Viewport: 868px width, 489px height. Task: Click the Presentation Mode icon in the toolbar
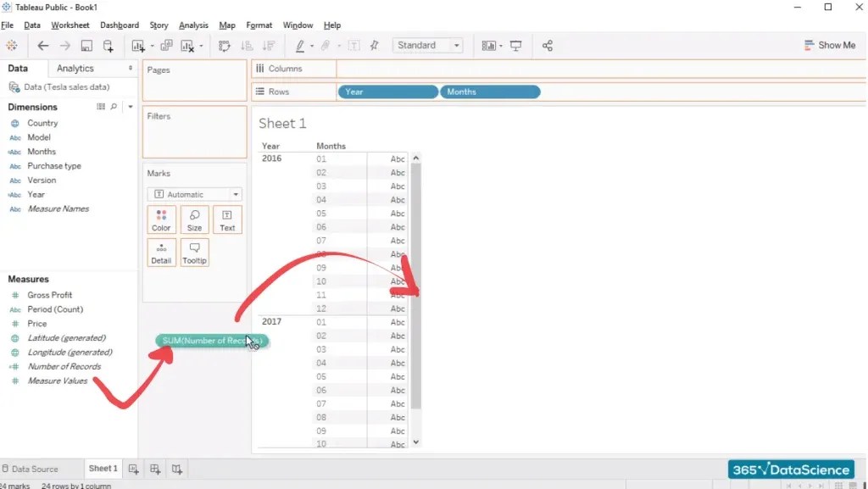point(515,46)
